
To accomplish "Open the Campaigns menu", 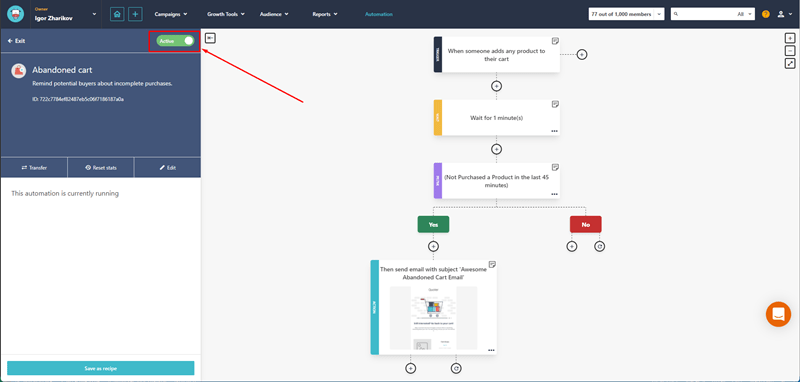I will click(x=171, y=14).
